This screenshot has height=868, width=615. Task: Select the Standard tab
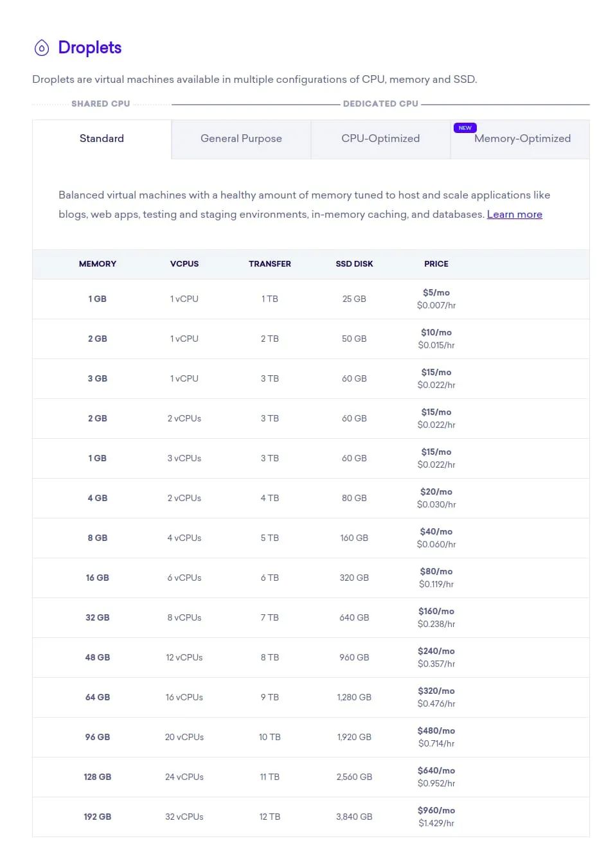pos(102,139)
